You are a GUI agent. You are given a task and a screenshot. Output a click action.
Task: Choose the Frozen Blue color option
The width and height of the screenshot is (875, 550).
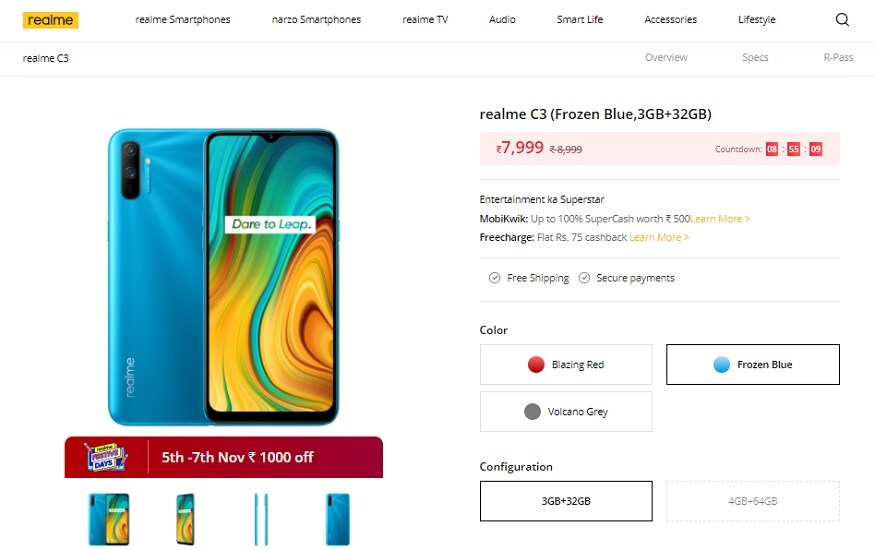point(753,364)
